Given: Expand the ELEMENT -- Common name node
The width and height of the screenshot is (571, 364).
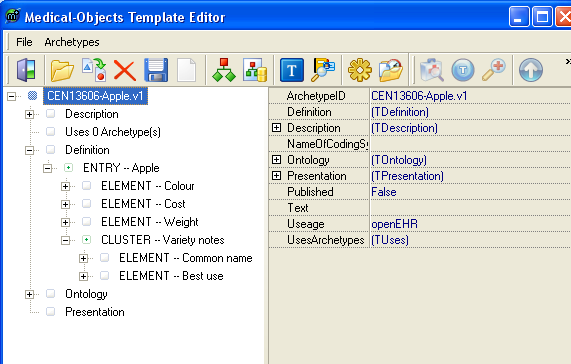Looking at the screenshot, I should pyautogui.click(x=83, y=258).
